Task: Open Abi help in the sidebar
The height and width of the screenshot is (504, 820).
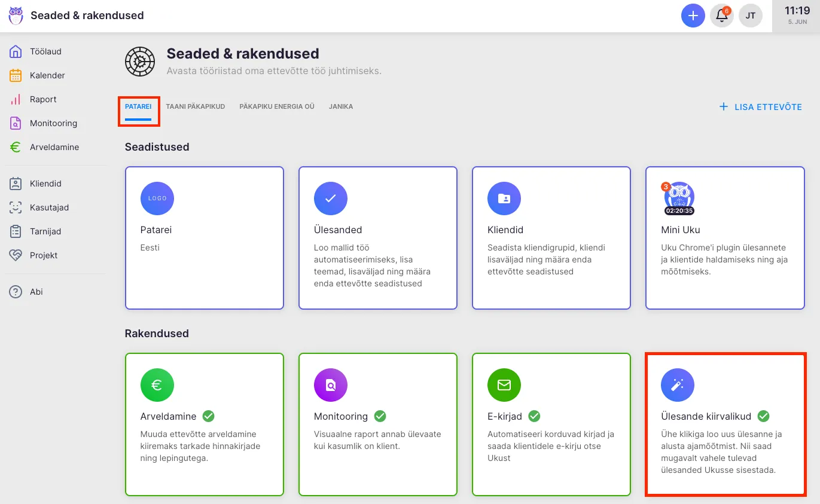Action: [x=36, y=292]
